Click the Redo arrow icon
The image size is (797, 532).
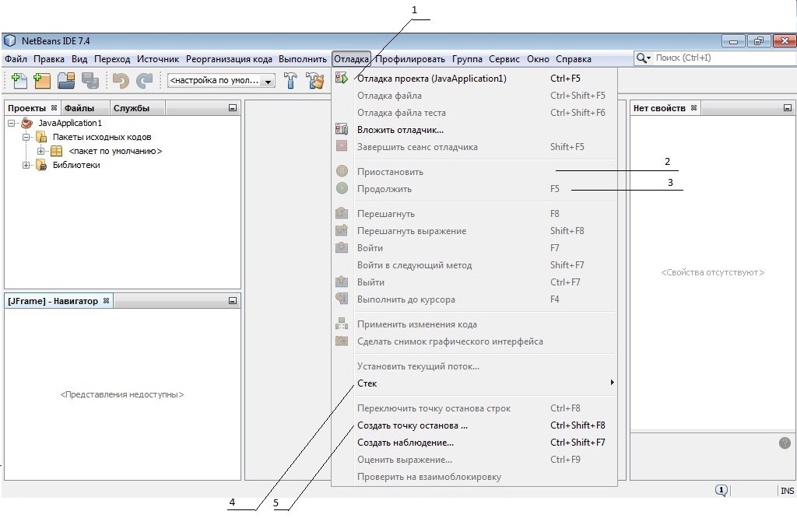[144, 80]
